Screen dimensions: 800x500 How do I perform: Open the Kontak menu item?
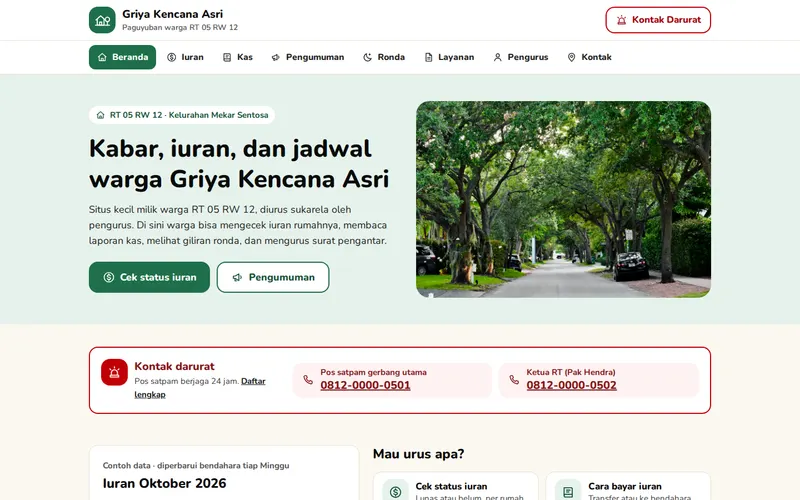point(589,57)
